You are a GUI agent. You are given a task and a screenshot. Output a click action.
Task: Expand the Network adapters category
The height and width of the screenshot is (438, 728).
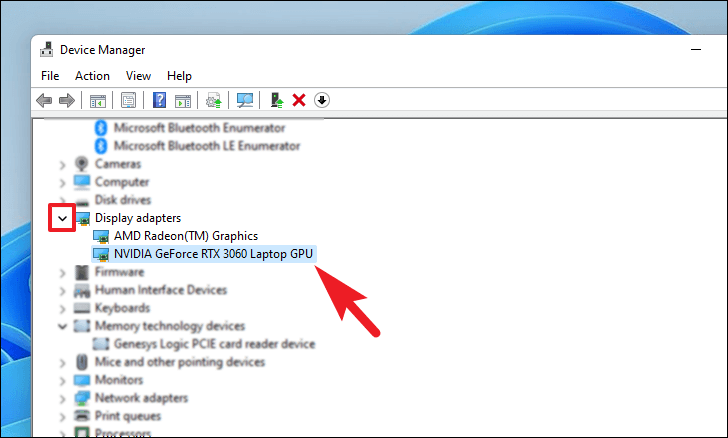(x=63, y=398)
